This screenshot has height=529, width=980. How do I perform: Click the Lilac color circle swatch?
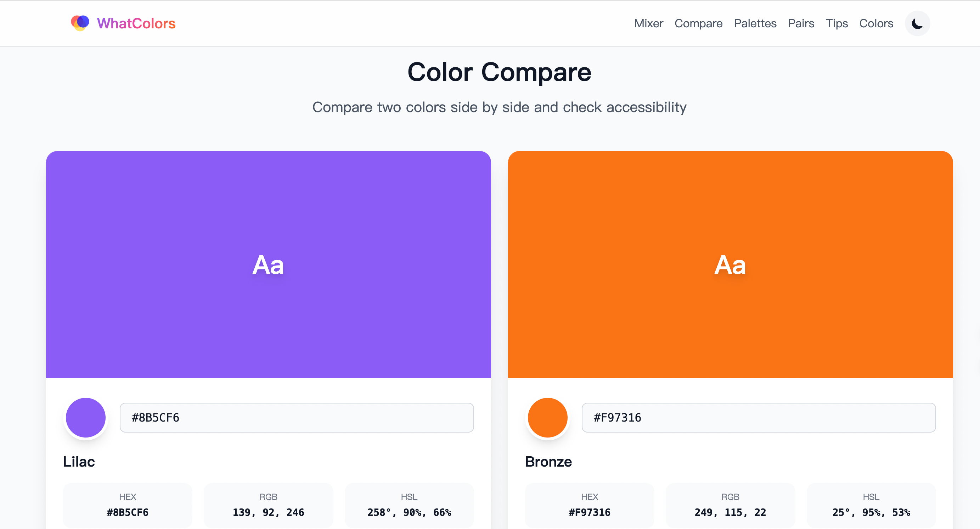click(x=86, y=417)
